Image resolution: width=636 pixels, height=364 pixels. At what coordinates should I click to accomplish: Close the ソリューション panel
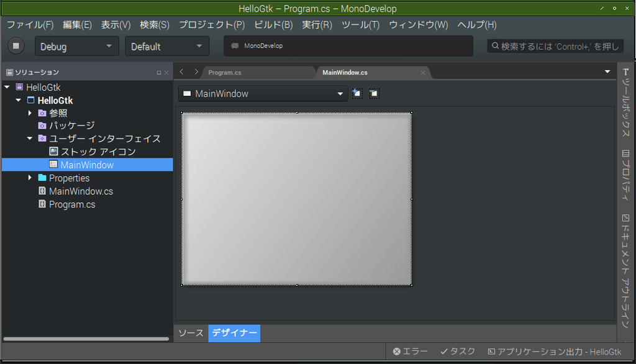166,73
